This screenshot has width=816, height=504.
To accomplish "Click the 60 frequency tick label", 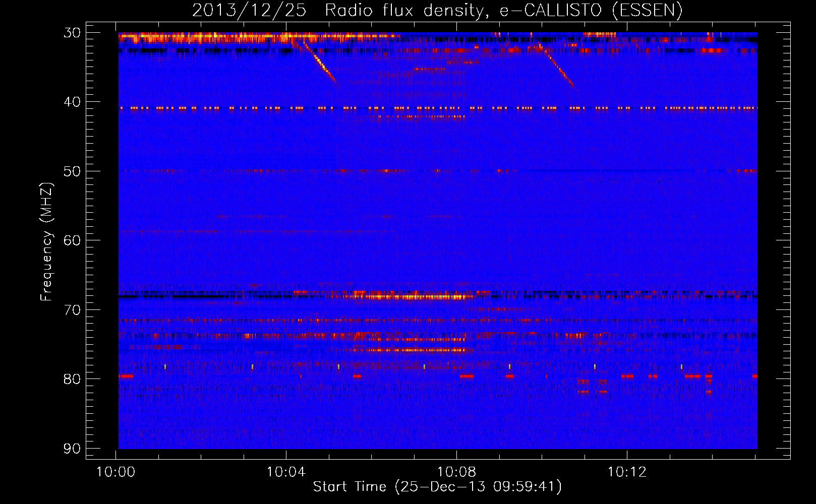I will tap(72, 240).
